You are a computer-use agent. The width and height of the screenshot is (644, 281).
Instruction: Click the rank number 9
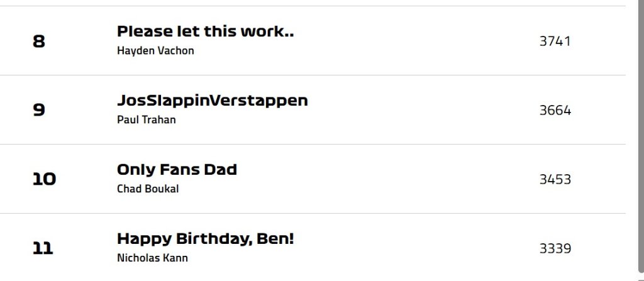point(39,111)
